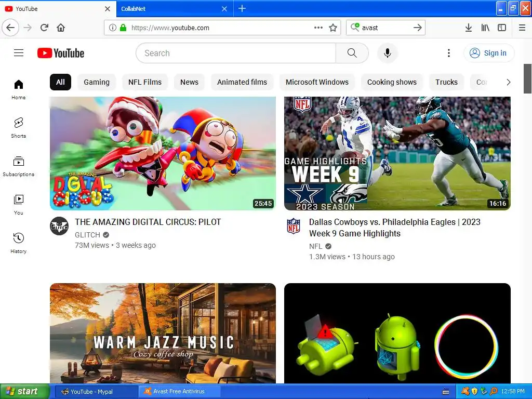
Task: Open Shorts in YouTube sidebar
Action: [18, 128]
